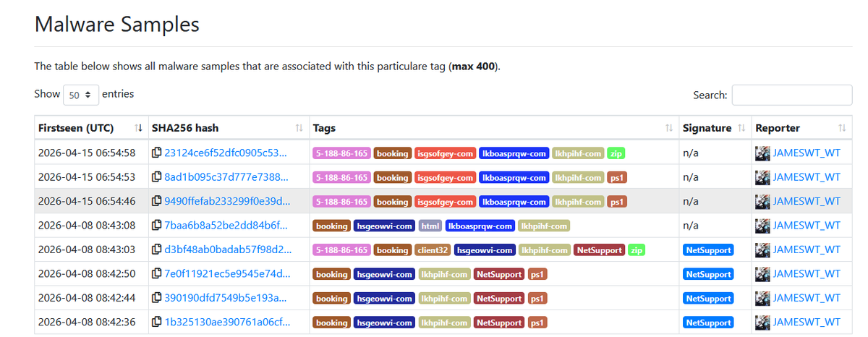Screen dimensions: 868x337
Task: Click reporter avatar in 08:43:08 row
Action: click(762, 226)
